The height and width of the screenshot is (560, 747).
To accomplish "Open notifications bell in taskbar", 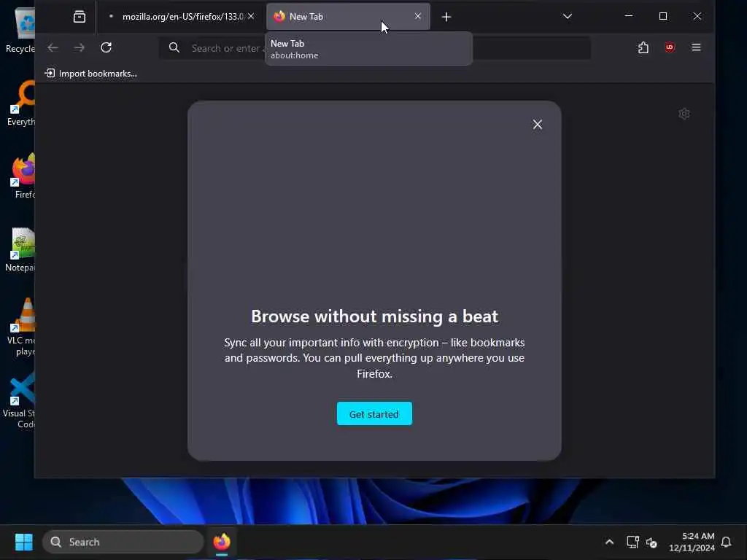I will tap(726, 542).
